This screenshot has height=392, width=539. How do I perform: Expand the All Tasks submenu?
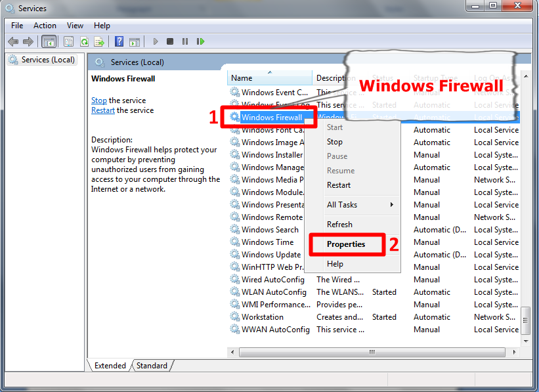[360, 205]
